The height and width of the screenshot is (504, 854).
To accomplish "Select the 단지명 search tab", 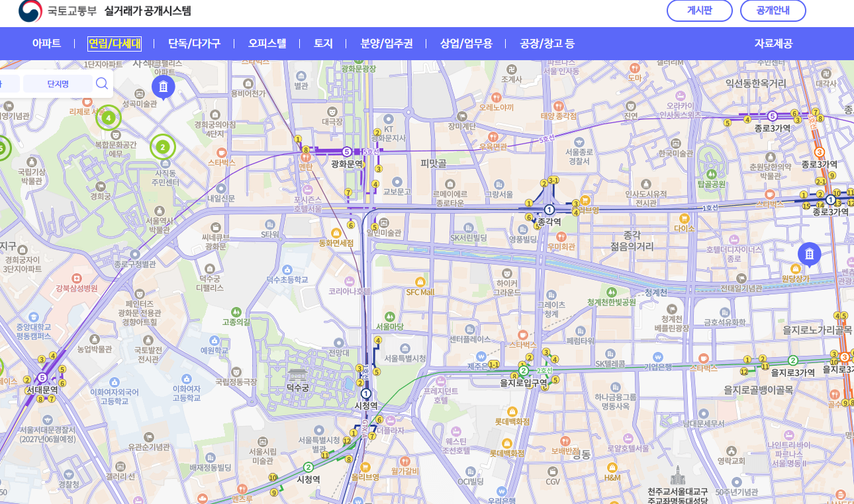I will [58, 83].
